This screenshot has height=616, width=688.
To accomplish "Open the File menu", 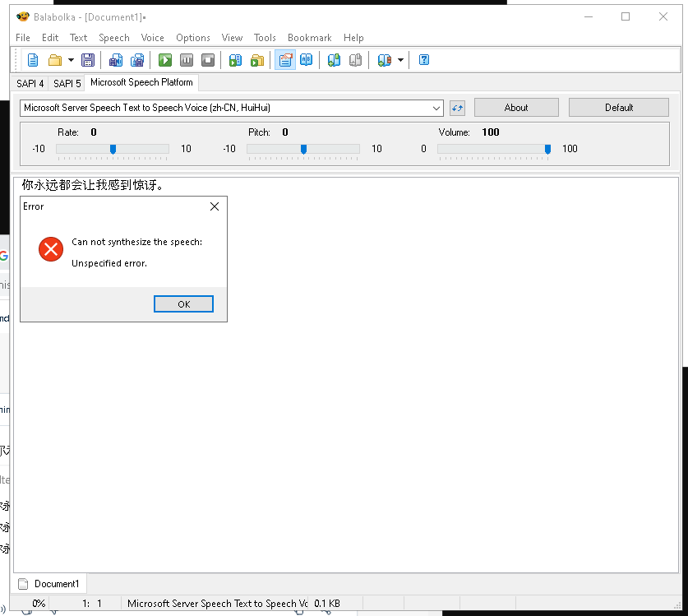I will click(x=23, y=38).
